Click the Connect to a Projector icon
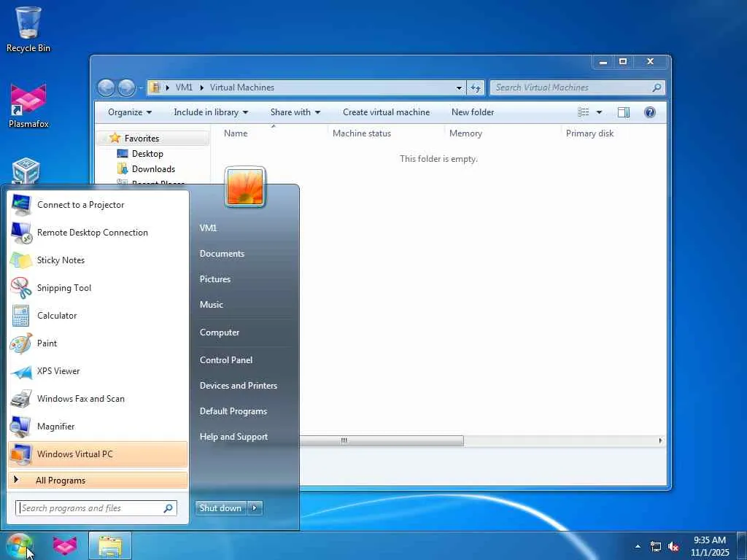This screenshot has height=560, width=747. point(21,205)
